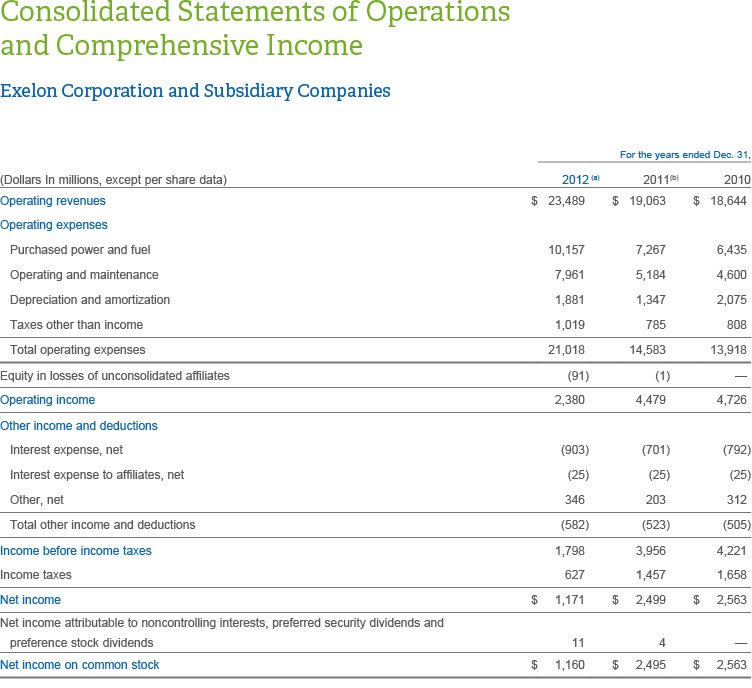Image resolution: width=752 pixels, height=688 pixels.
Task: Select the 21,018 total operating expenses value
Action: (x=566, y=350)
